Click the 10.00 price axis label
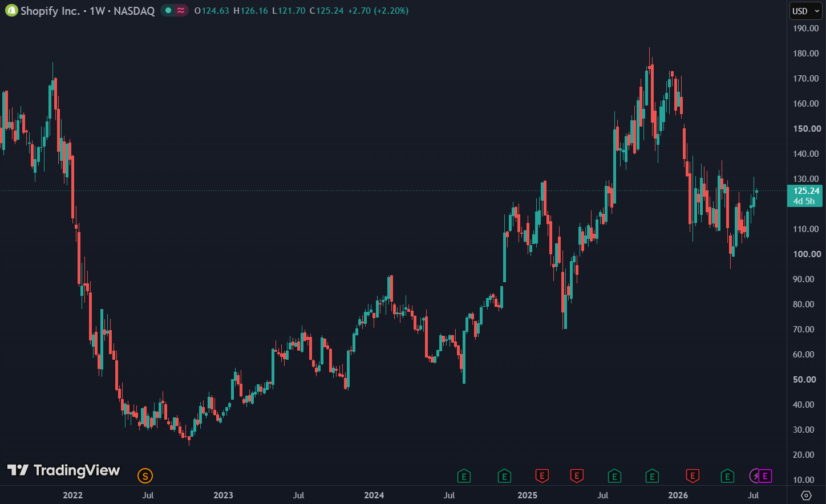The image size is (826, 504). click(804, 479)
